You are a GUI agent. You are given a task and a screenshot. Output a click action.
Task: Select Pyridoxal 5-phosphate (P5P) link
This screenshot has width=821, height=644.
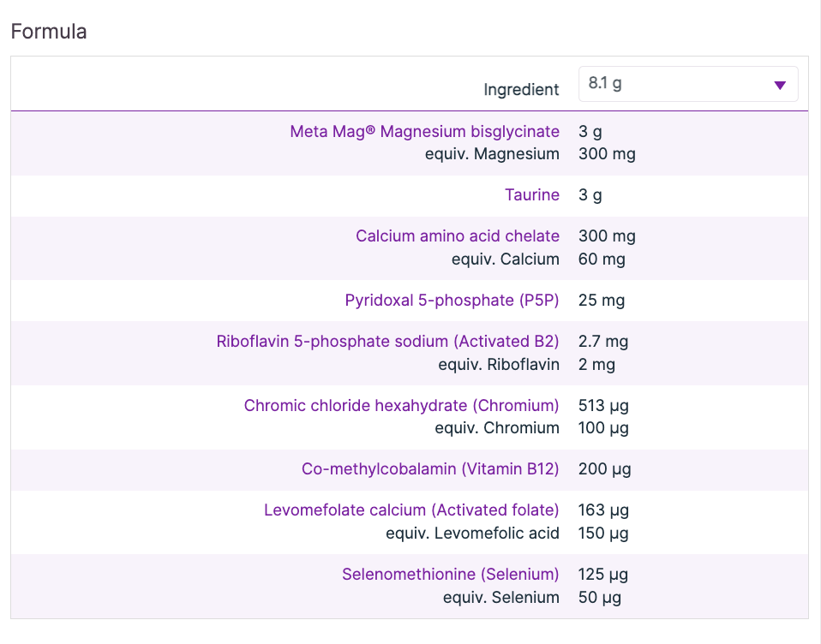coord(452,301)
